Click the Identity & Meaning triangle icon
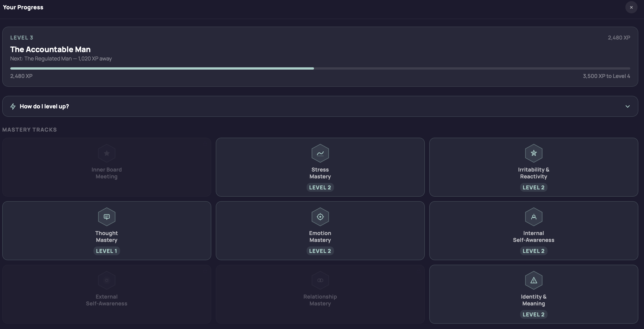Screen dimensions: 644x329 coord(533,280)
